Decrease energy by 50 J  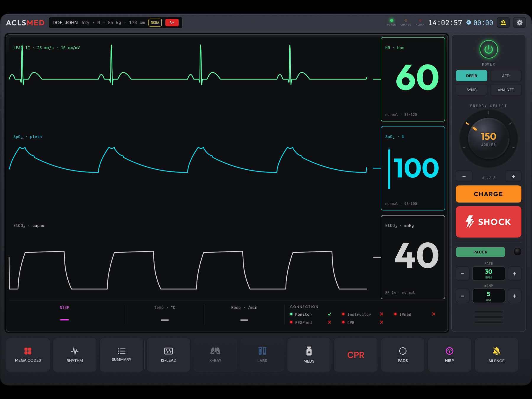click(464, 176)
